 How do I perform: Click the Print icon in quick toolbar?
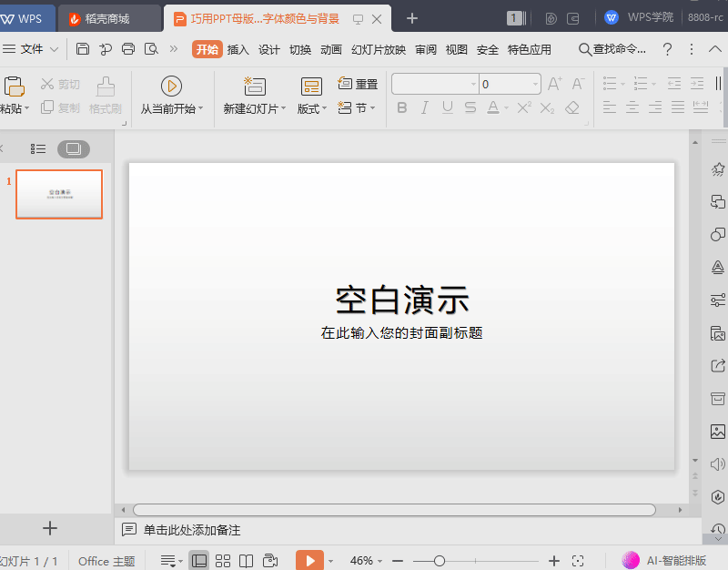pyautogui.click(x=128, y=49)
